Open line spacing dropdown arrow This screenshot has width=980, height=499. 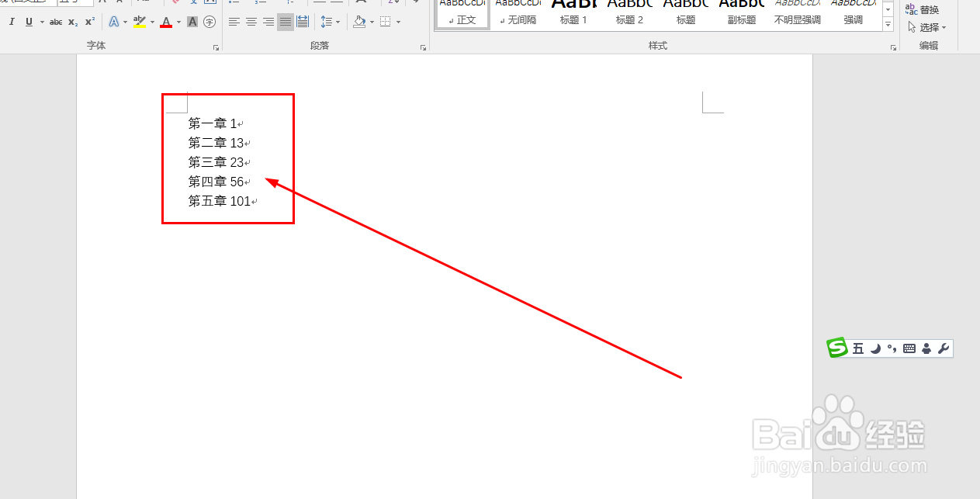(x=338, y=22)
